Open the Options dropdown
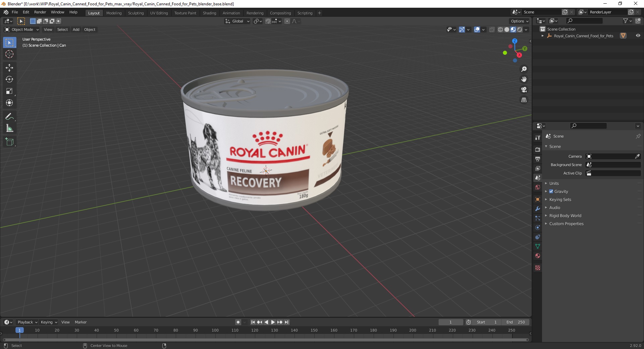Image resolution: width=644 pixels, height=349 pixels. 520,21
